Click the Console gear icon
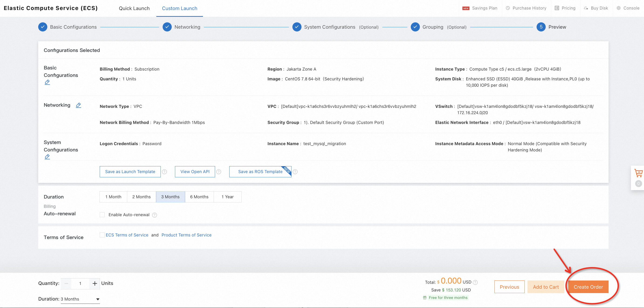The width and height of the screenshot is (644, 308). coord(619,8)
